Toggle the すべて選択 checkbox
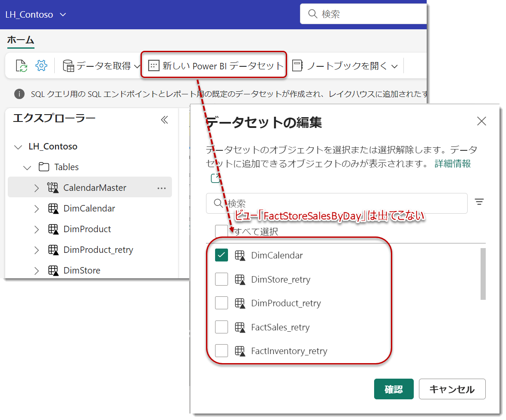The height and width of the screenshot is (420, 506). 222,231
